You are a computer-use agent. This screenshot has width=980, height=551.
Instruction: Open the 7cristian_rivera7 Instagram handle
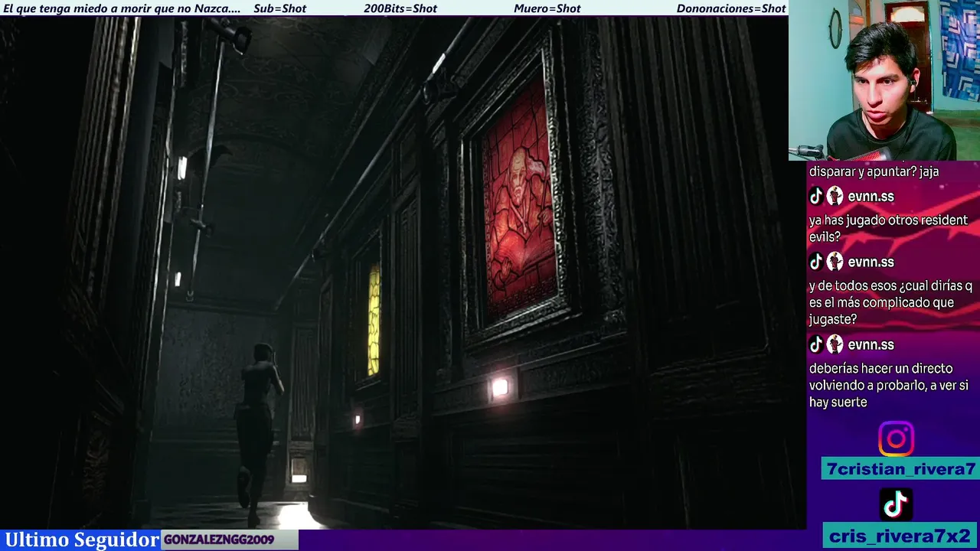coord(900,469)
